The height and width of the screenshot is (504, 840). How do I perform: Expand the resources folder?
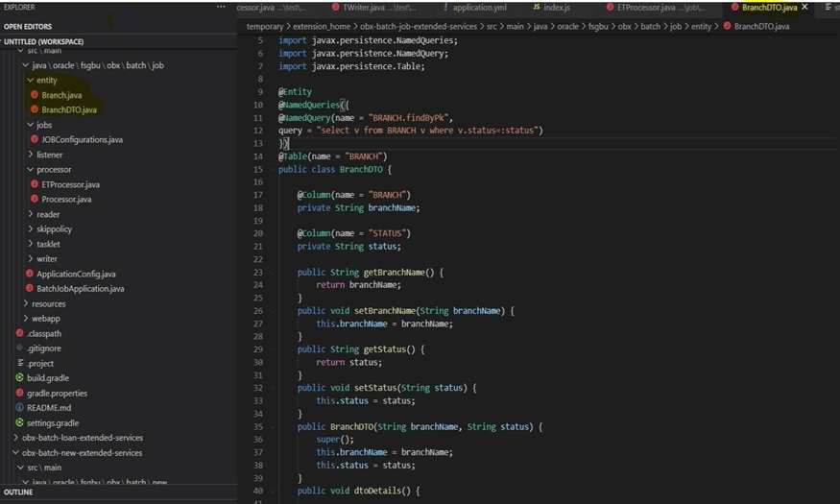(x=25, y=303)
